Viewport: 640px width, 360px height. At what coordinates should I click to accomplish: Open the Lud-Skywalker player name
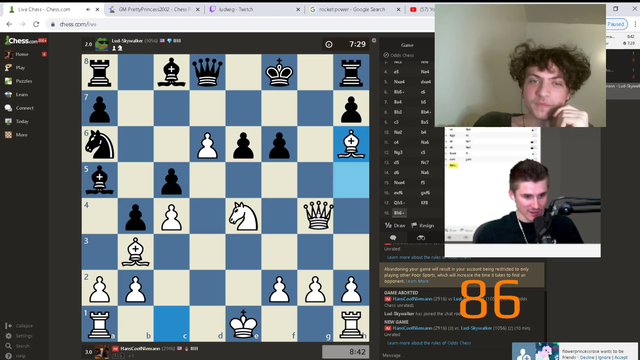point(127,41)
